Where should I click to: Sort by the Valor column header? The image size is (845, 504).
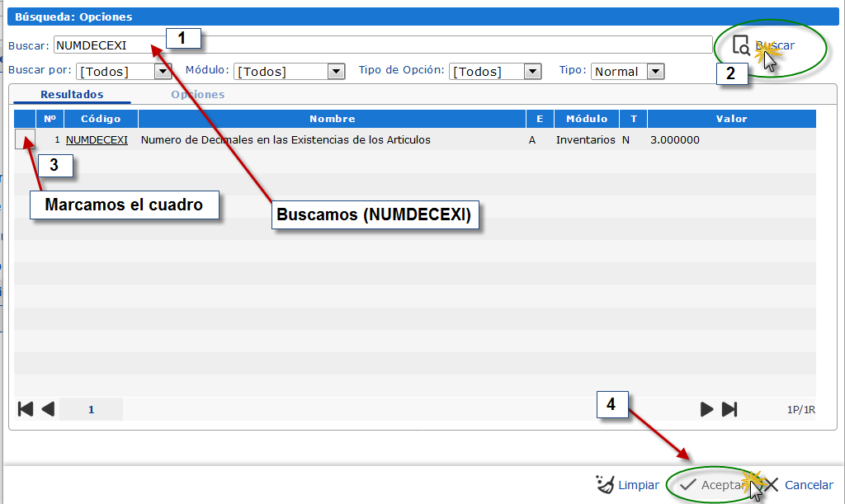click(731, 119)
